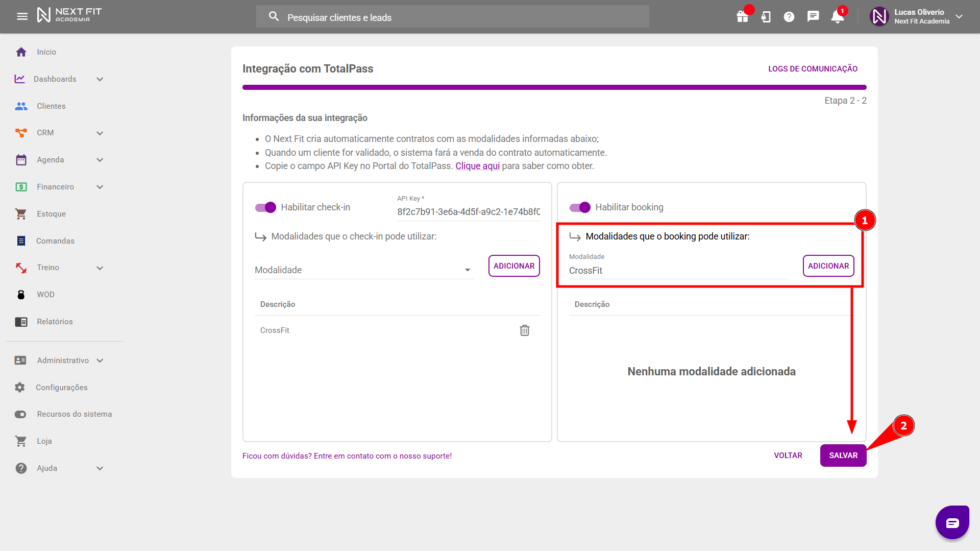
Task: Click the VOLTAR button
Action: [788, 456]
